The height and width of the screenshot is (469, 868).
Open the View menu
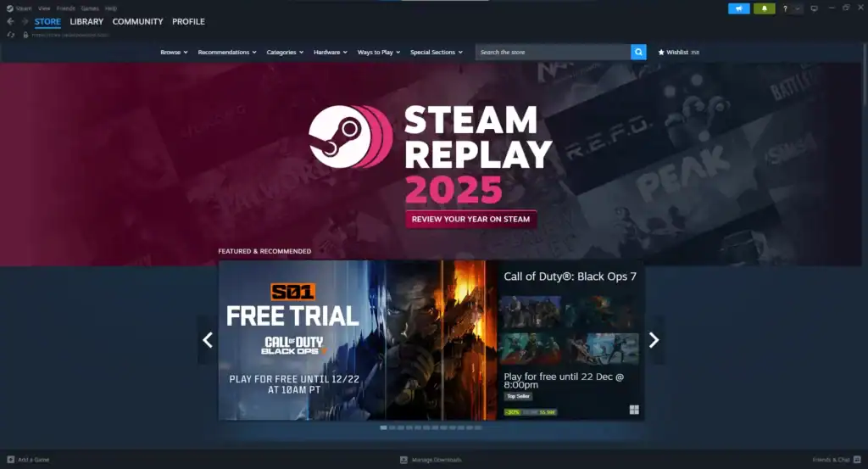(x=44, y=8)
